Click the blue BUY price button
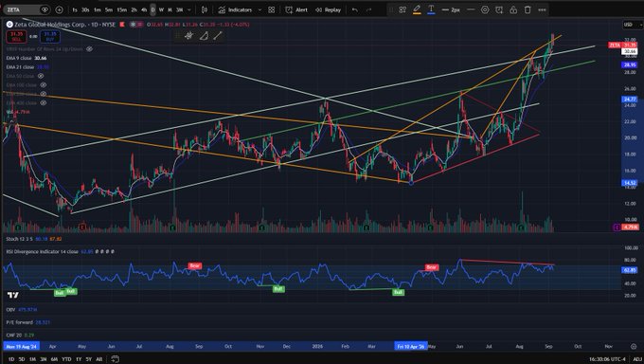Image resolution: width=644 pixels, height=364 pixels. tap(49, 37)
